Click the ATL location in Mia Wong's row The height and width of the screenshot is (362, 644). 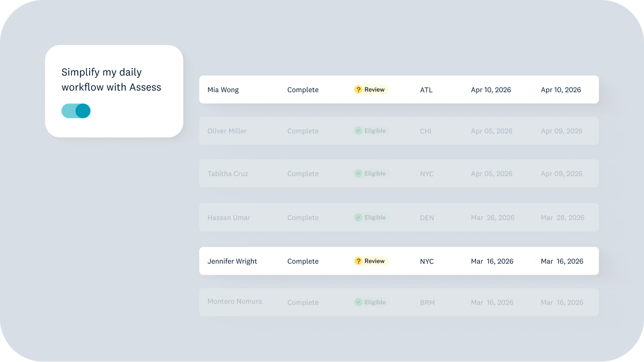pyautogui.click(x=426, y=90)
